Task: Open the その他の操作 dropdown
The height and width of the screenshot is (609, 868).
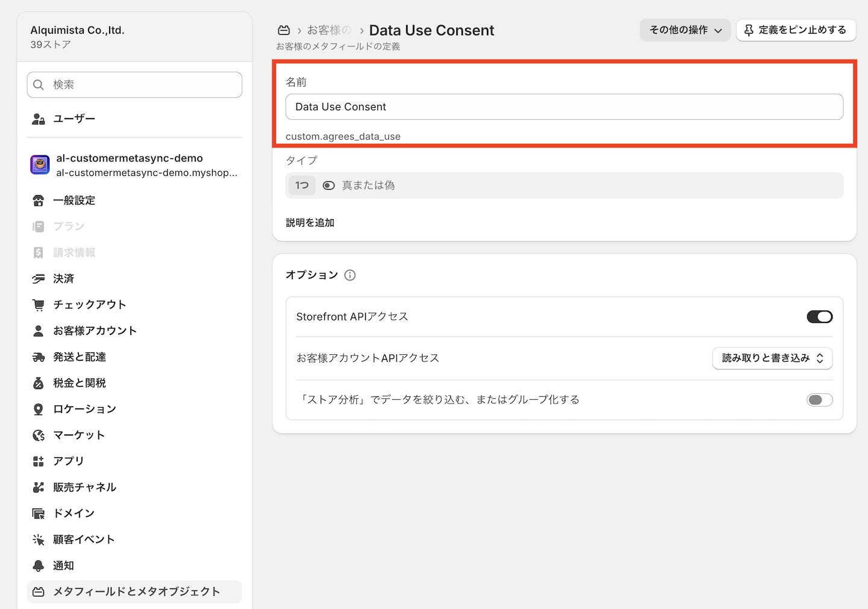Action: click(x=685, y=30)
